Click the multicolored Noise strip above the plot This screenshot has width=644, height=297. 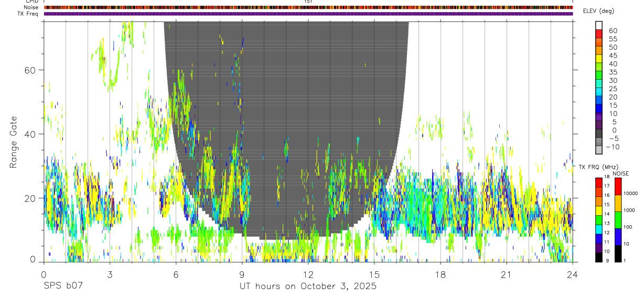pos(308,7)
